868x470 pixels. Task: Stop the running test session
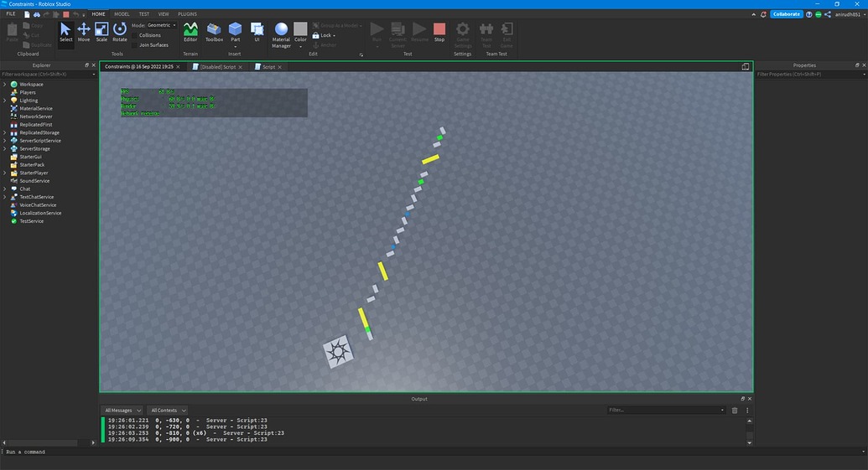(439, 32)
